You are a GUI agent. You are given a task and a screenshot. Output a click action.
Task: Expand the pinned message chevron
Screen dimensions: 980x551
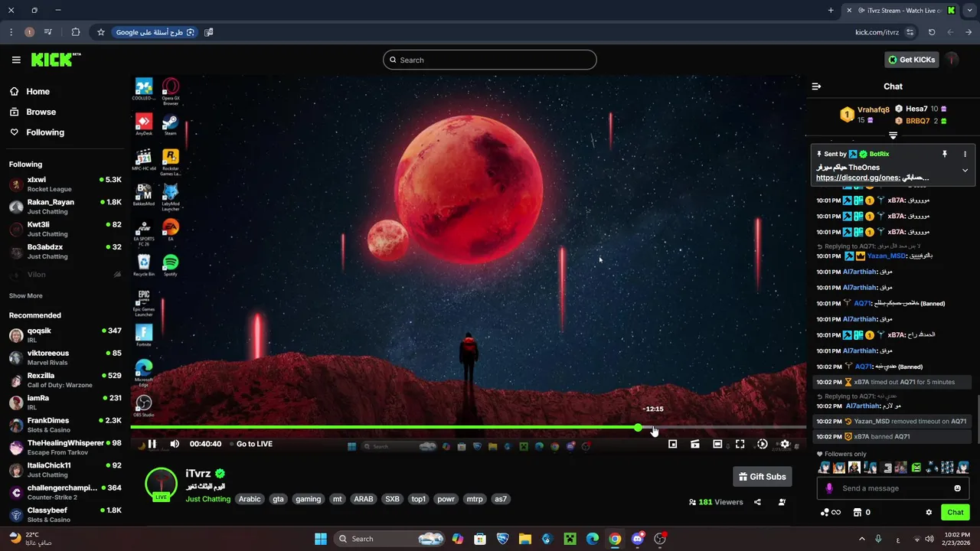pos(965,171)
